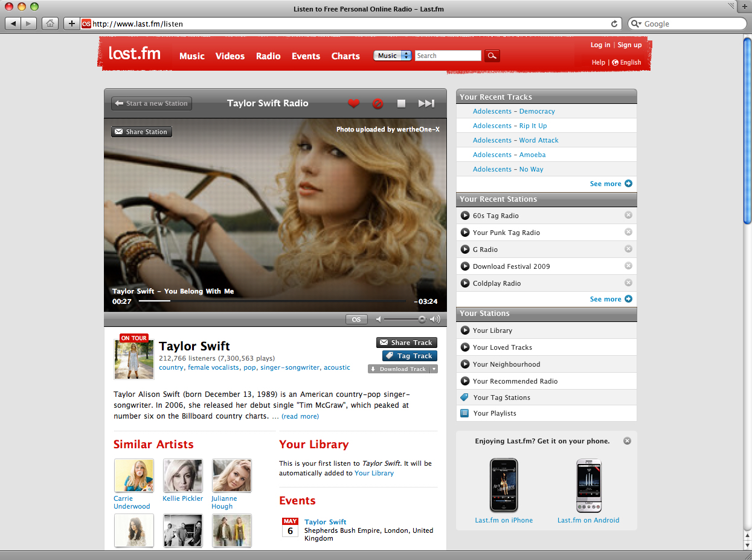752x560 pixels.
Task: Skip to the next track
Action: 426,103
